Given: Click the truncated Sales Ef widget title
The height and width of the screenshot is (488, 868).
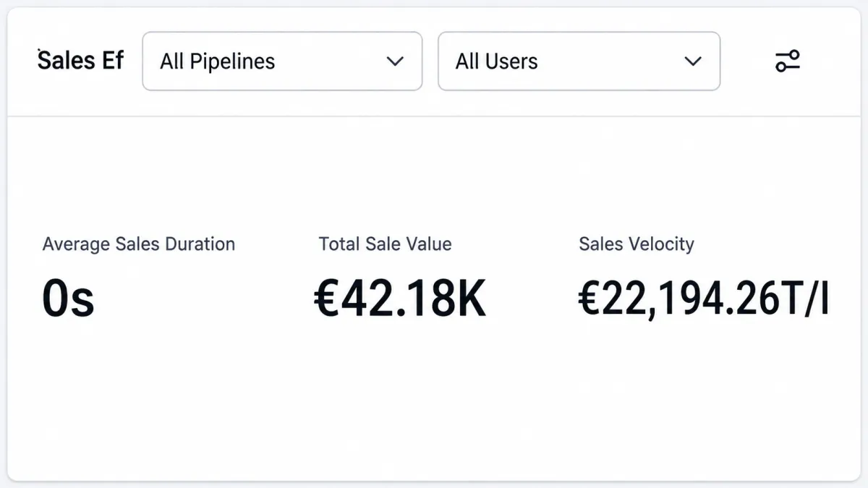Looking at the screenshot, I should tap(80, 60).
